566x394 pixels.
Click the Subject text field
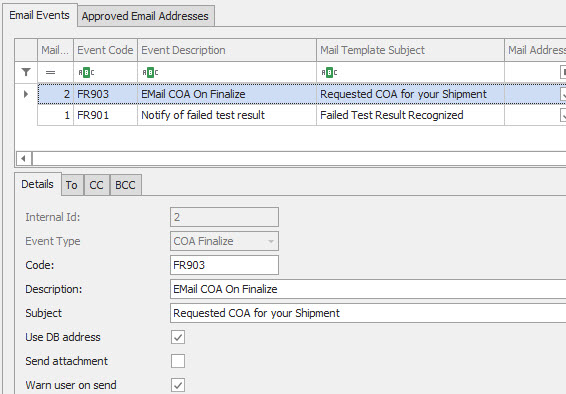pos(368,313)
